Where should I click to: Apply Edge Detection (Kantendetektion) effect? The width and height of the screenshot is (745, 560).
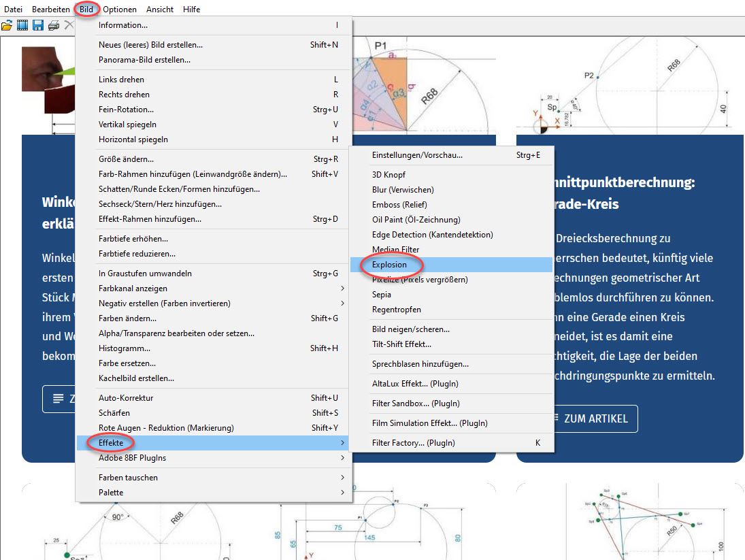(x=451, y=235)
